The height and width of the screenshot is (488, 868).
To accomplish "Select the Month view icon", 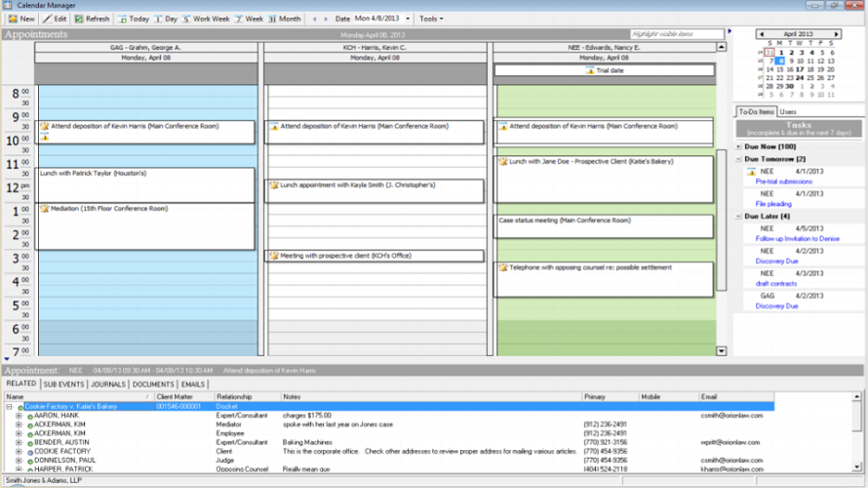I will [272, 19].
